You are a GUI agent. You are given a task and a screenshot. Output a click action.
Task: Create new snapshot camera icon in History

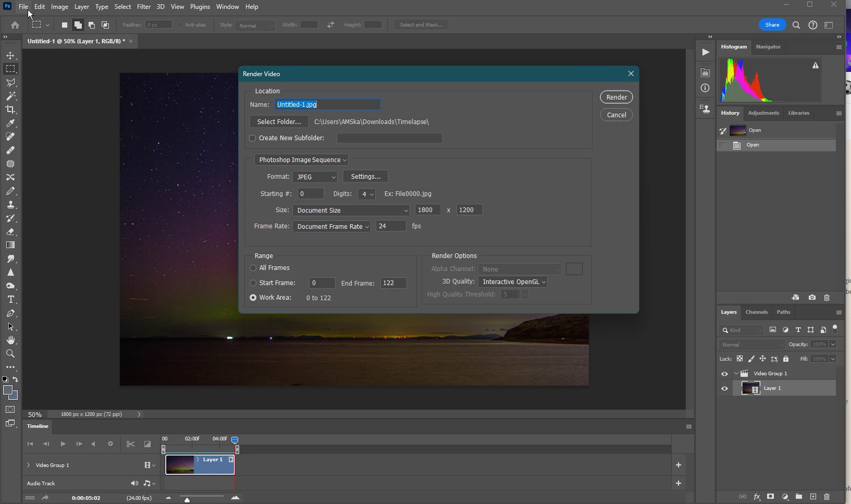click(x=812, y=298)
